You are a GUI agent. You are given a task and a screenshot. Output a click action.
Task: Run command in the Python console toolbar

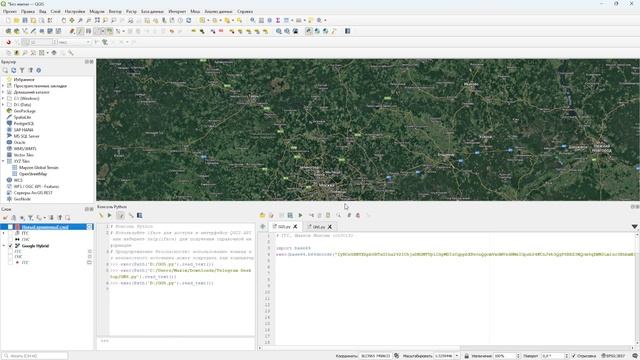click(109, 216)
